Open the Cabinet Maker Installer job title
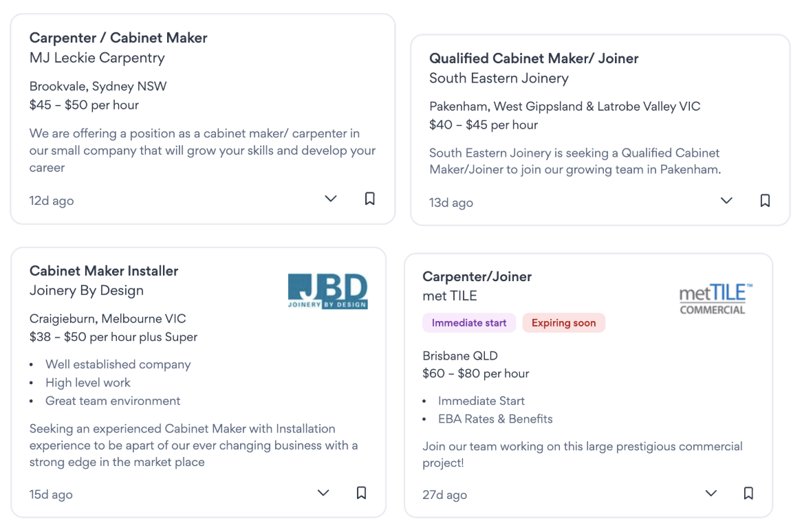Image resolution: width=802 pixels, height=532 pixels. click(x=104, y=271)
